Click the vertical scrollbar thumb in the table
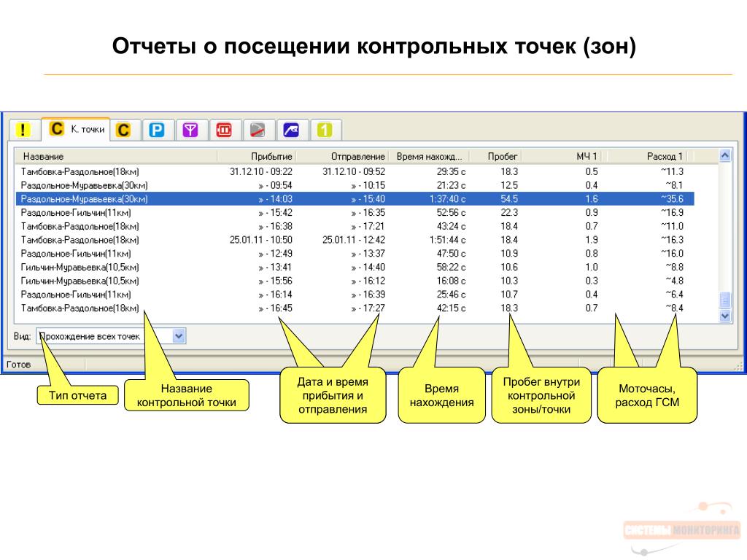 [724, 300]
